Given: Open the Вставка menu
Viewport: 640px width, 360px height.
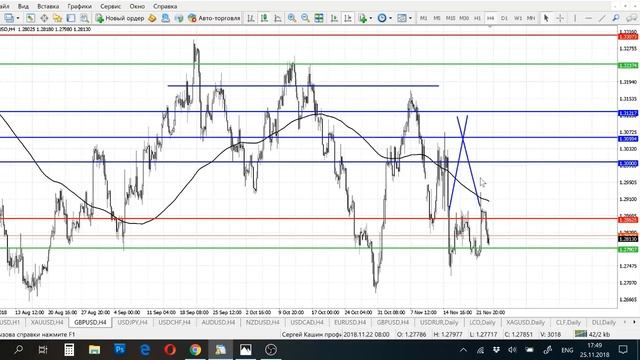Looking at the screenshot, I should [48, 6].
